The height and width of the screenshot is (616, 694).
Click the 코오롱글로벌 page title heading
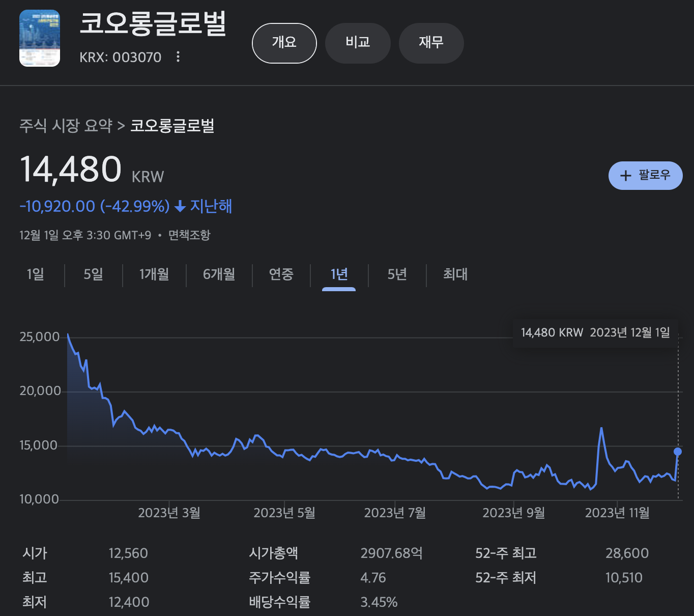(x=153, y=23)
